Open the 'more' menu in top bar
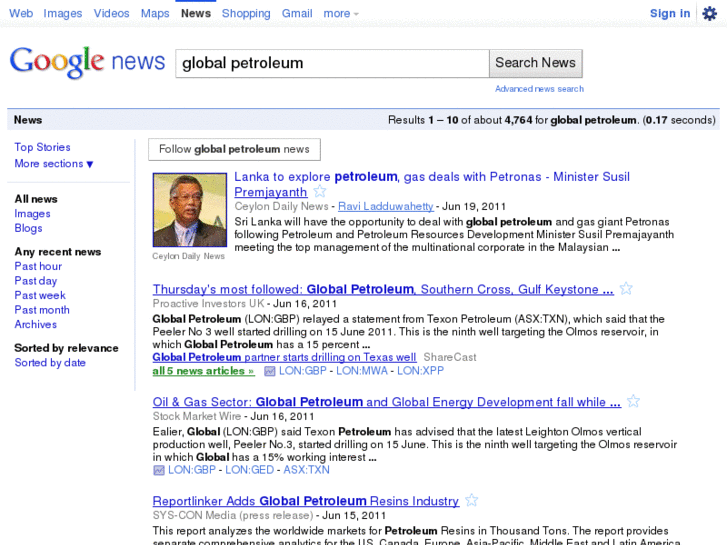Image resolution: width=727 pixels, height=545 pixels. click(x=341, y=13)
